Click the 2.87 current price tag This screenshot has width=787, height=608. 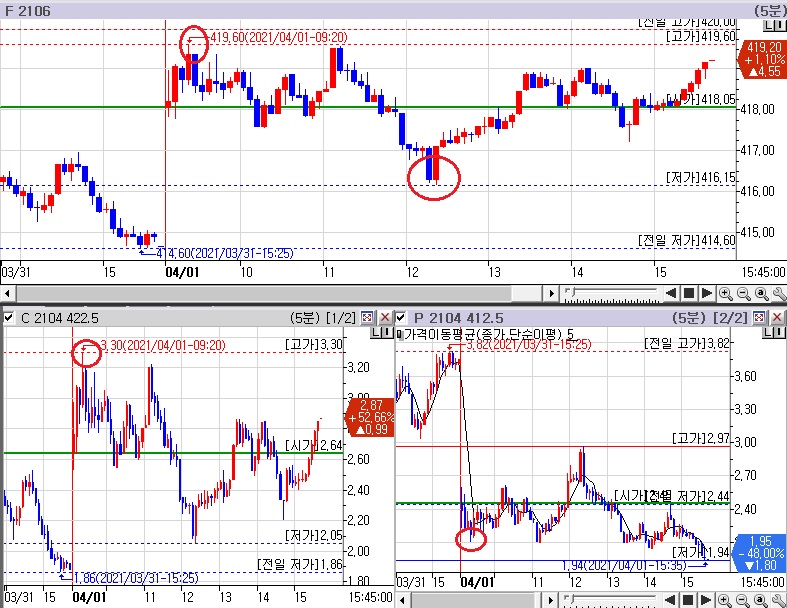370,417
